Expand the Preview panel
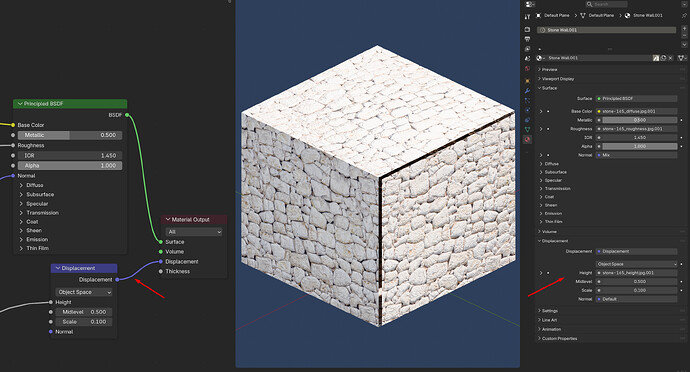 tap(540, 70)
